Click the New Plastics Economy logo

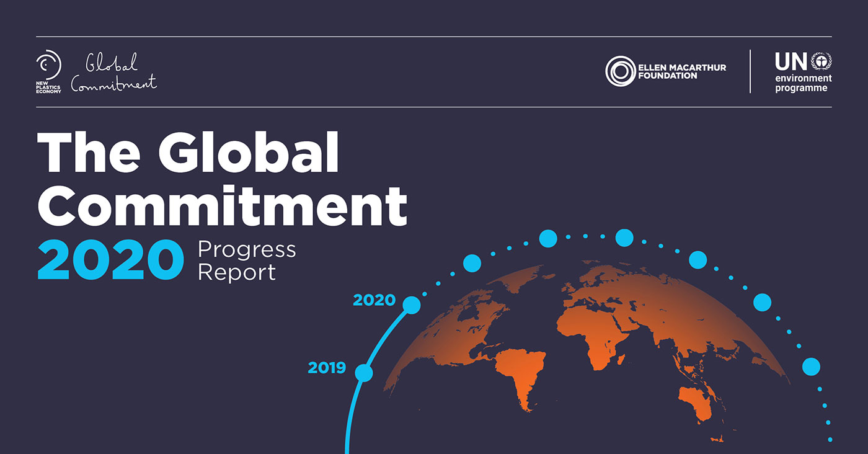coord(49,72)
